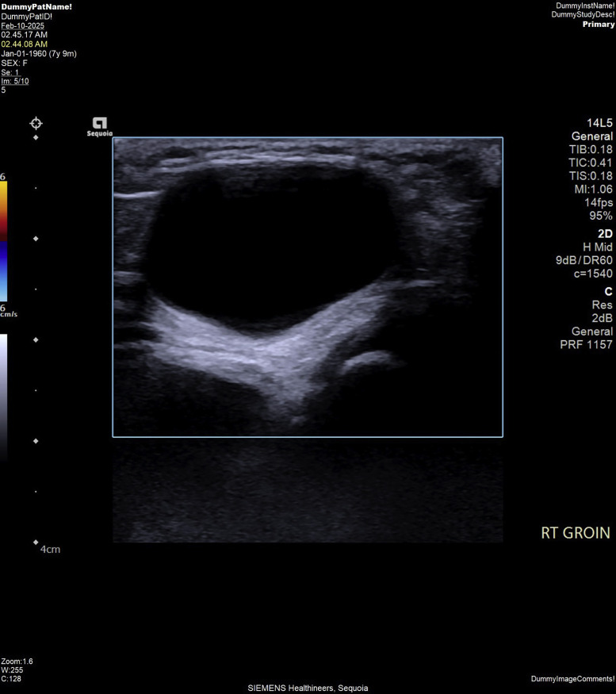Image resolution: width=616 pixels, height=694 pixels.
Task: Click the DummyPatID! text
Action: [26, 17]
